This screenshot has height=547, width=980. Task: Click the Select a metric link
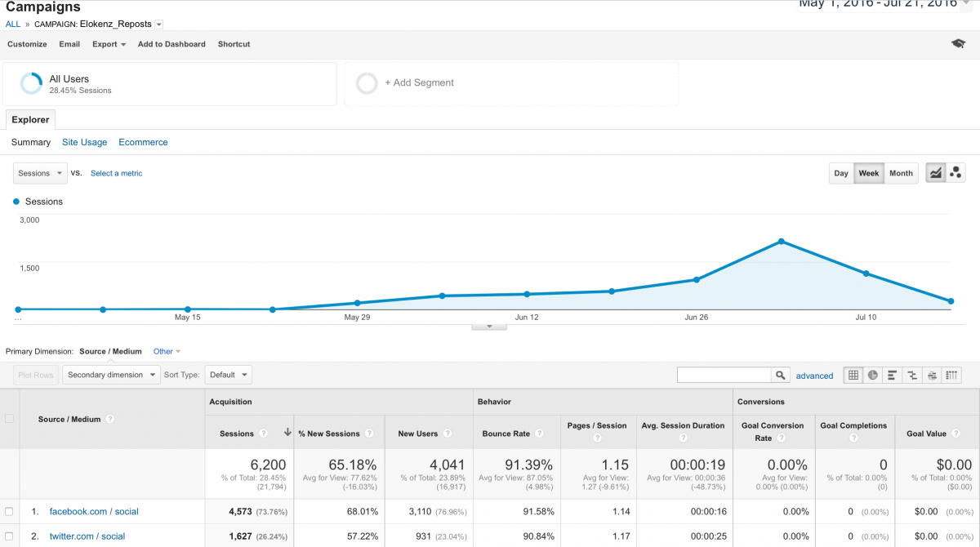pos(116,173)
